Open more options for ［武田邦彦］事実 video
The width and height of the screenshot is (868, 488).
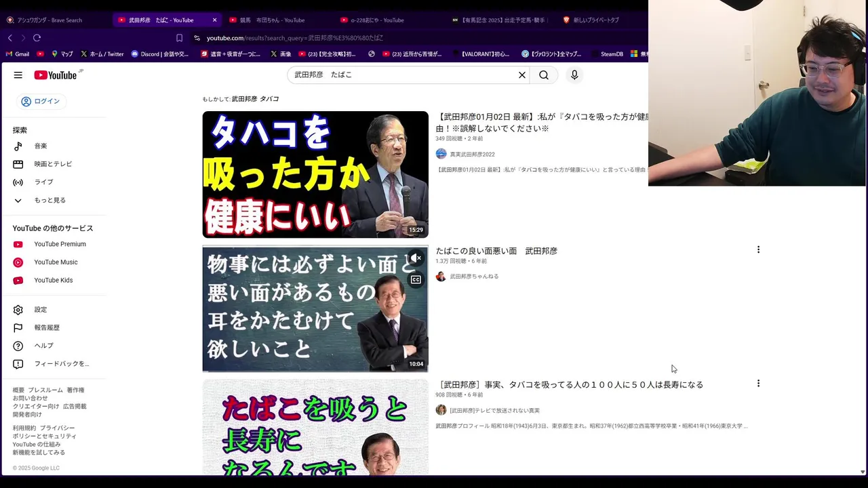(758, 384)
